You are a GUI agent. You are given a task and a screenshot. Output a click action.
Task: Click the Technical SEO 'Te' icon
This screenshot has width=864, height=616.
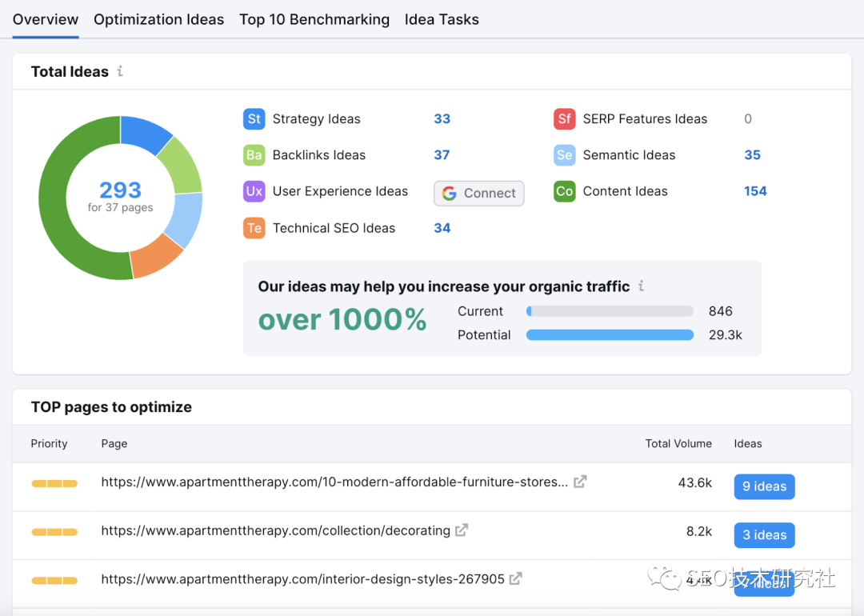pos(254,228)
